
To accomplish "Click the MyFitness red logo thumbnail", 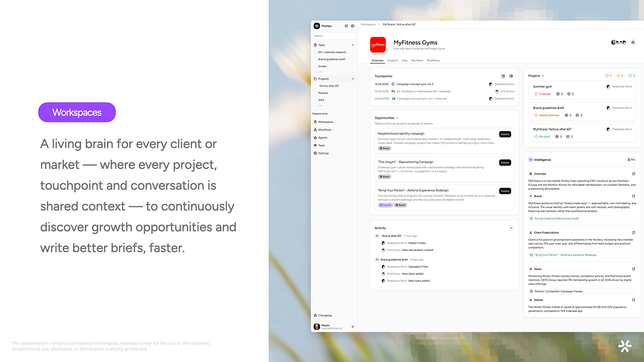I will [x=378, y=45].
